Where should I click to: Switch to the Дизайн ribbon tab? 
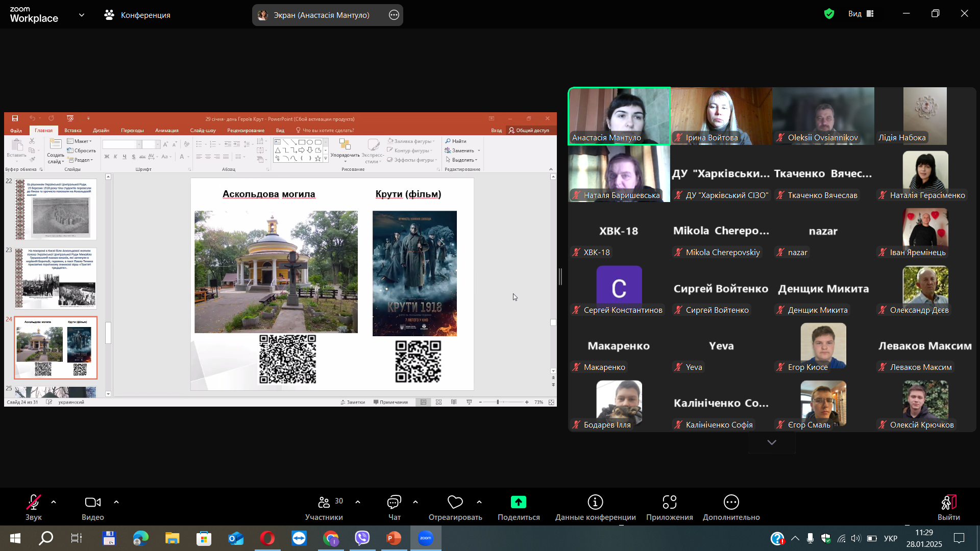click(x=101, y=131)
